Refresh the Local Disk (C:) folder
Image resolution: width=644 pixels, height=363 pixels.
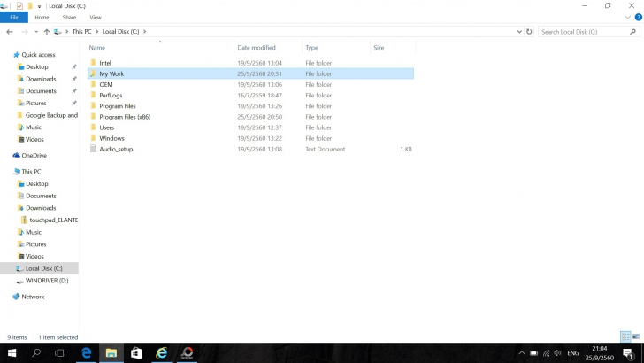[x=529, y=32]
